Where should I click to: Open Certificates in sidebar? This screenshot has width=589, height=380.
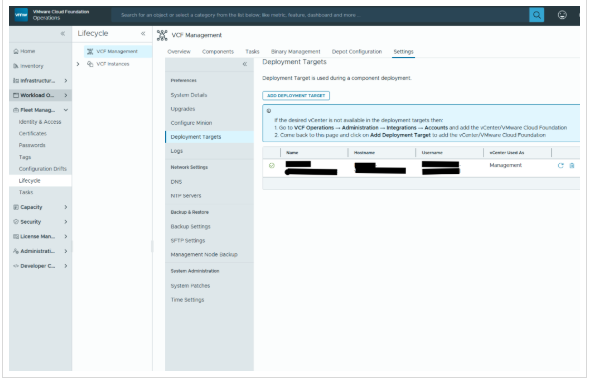33,134
